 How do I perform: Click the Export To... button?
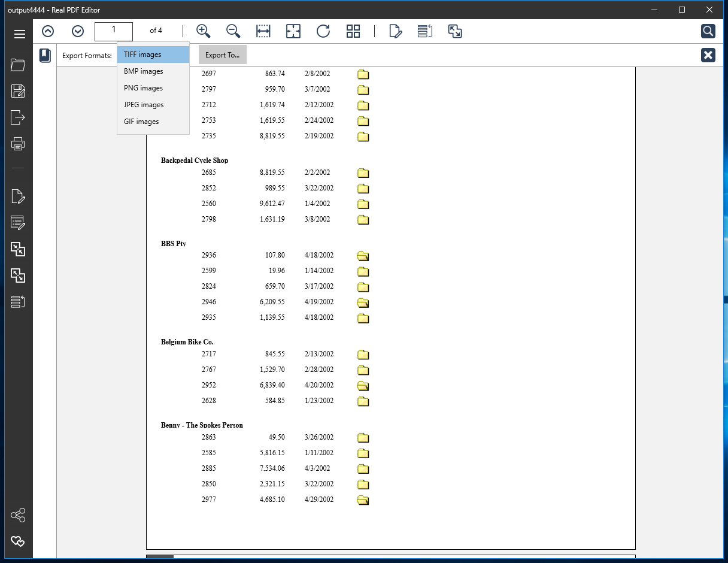[x=223, y=55]
